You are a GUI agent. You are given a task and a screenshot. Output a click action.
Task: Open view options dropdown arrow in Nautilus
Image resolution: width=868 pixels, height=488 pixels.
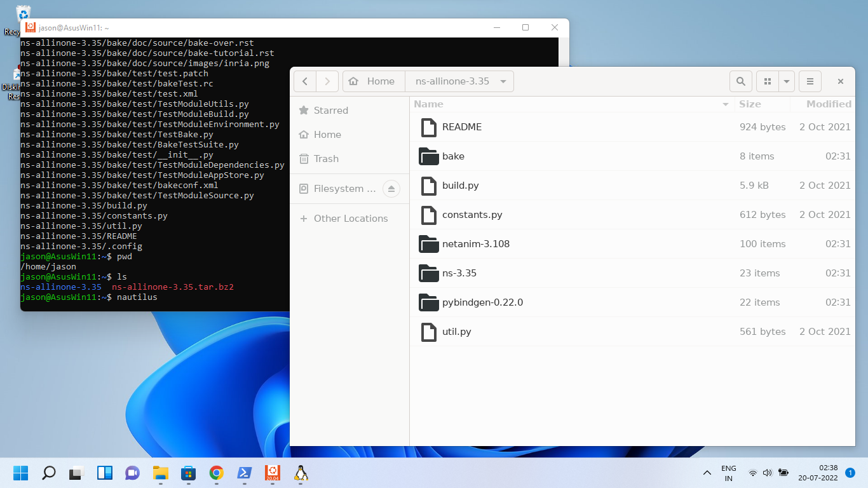[787, 81]
